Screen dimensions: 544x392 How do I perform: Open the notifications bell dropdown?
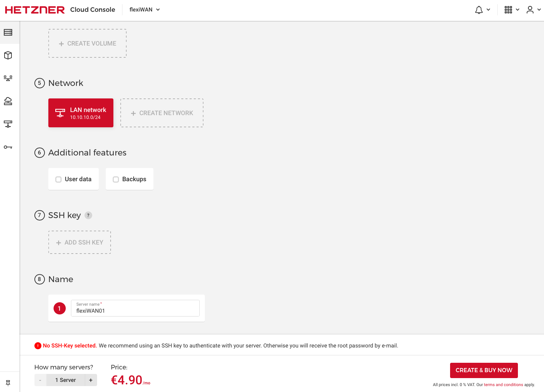coord(482,10)
